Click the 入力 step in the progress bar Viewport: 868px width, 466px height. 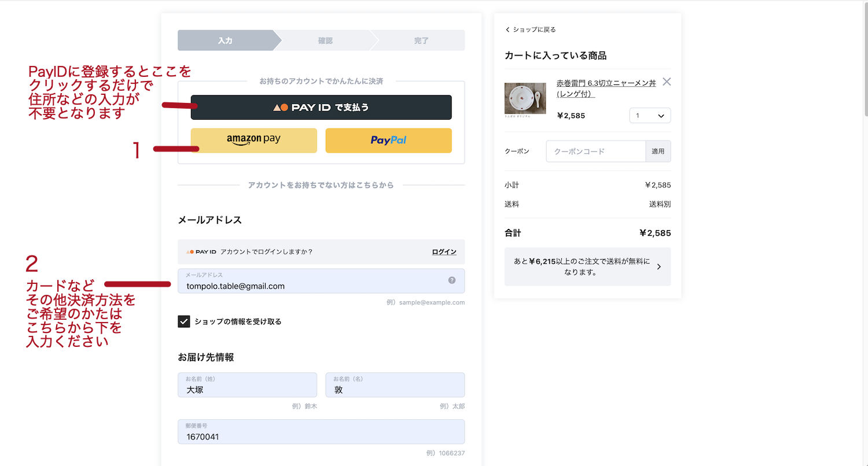[225, 40]
